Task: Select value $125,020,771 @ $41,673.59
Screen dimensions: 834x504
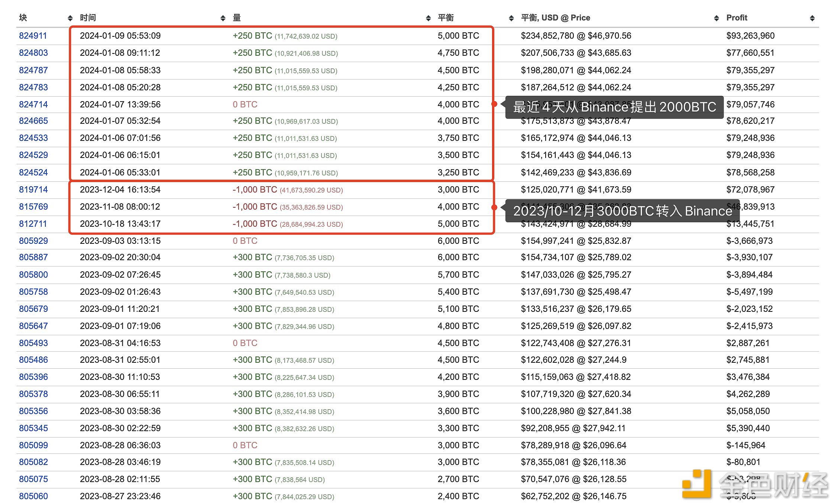Action: click(x=576, y=190)
